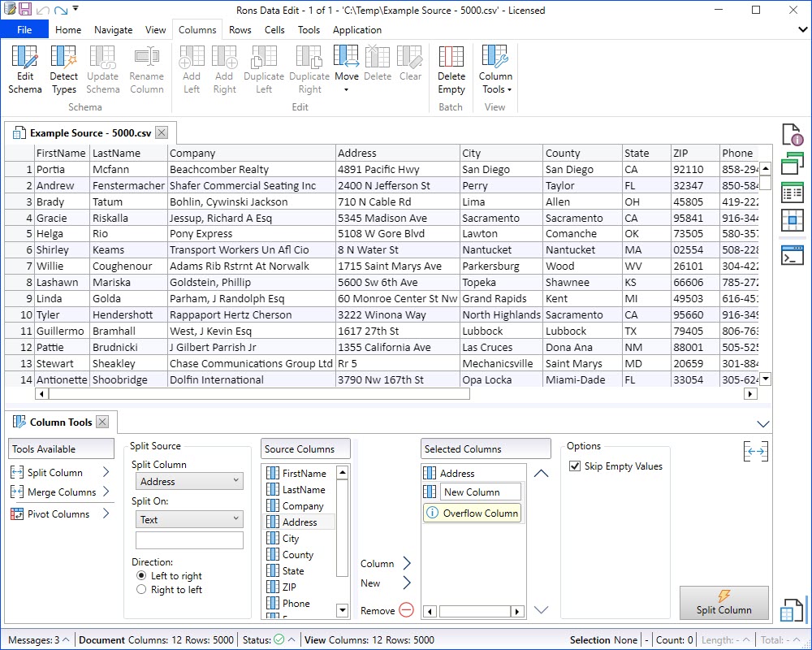
Task: Open the Split Column field dropdown showing Address
Action: pyautogui.click(x=188, y=480)
